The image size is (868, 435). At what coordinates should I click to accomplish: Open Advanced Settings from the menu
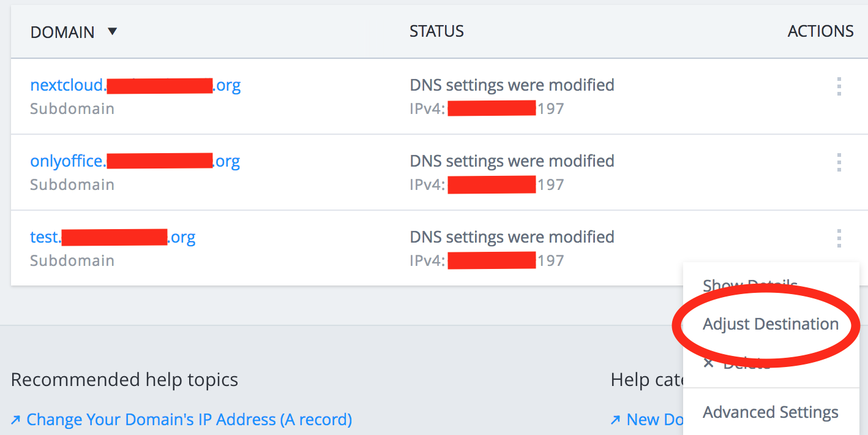770,412
